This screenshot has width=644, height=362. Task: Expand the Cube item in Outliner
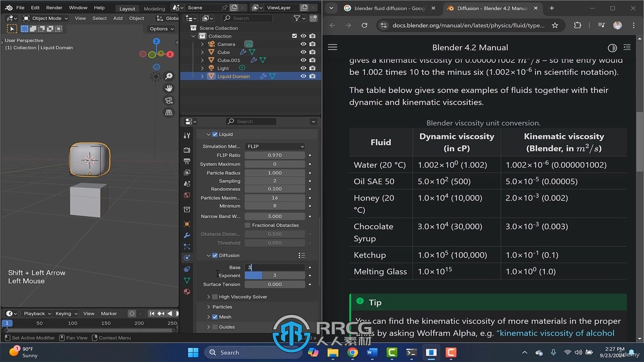tap(202, 52)
